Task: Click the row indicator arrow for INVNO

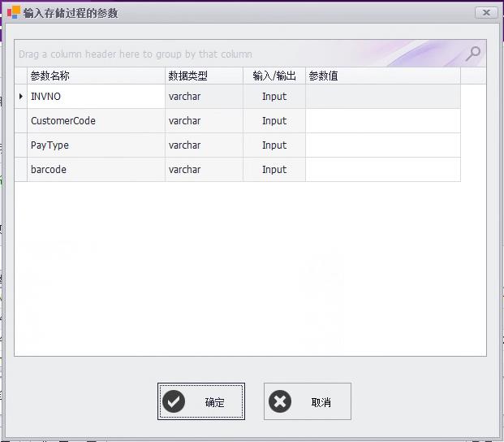Action: click(x=21, y=96)
